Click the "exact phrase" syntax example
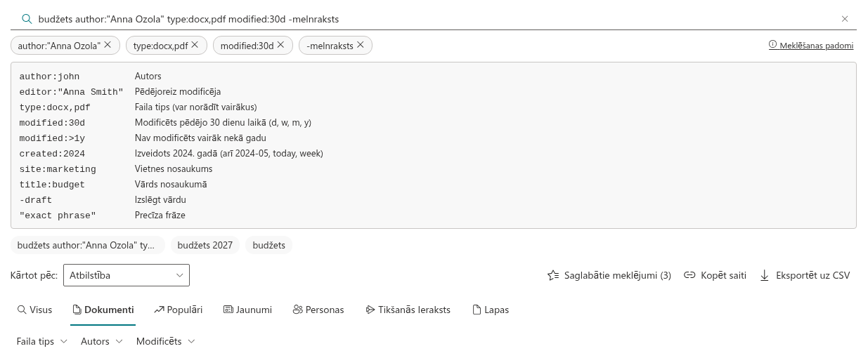Screen dimensions: 868x358 click(x=58, y=216)
